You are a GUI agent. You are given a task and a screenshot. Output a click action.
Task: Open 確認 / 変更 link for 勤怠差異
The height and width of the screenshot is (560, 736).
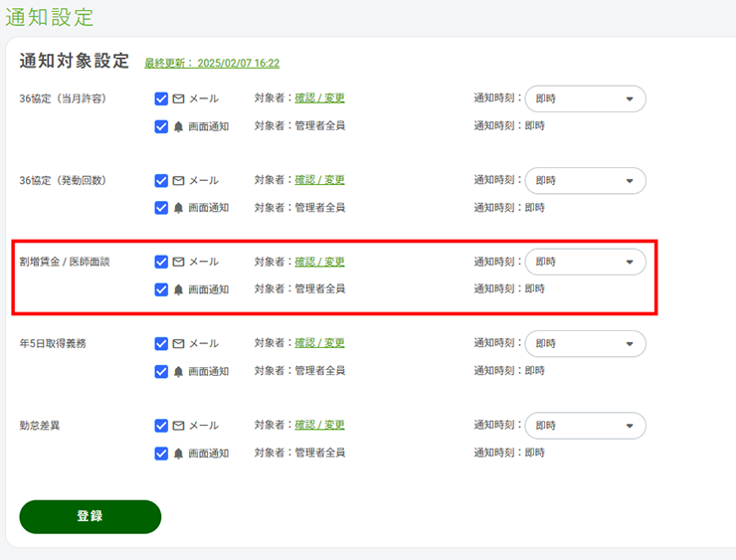(x=319, y=425)
